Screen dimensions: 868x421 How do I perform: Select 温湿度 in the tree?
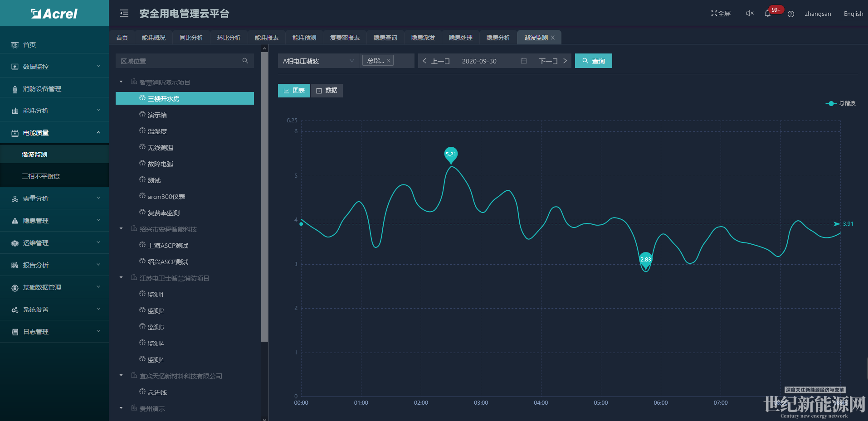[x=157, y=131]
